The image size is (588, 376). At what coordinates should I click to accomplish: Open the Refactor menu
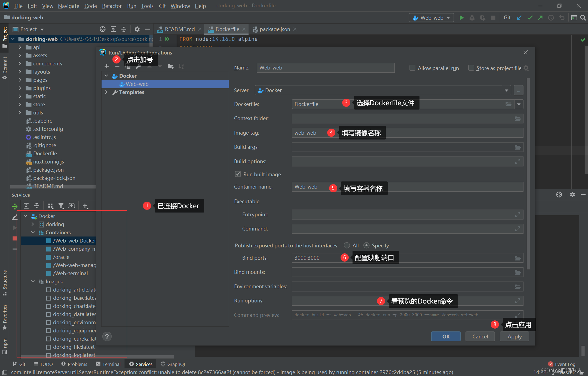(x=112, y=6)
